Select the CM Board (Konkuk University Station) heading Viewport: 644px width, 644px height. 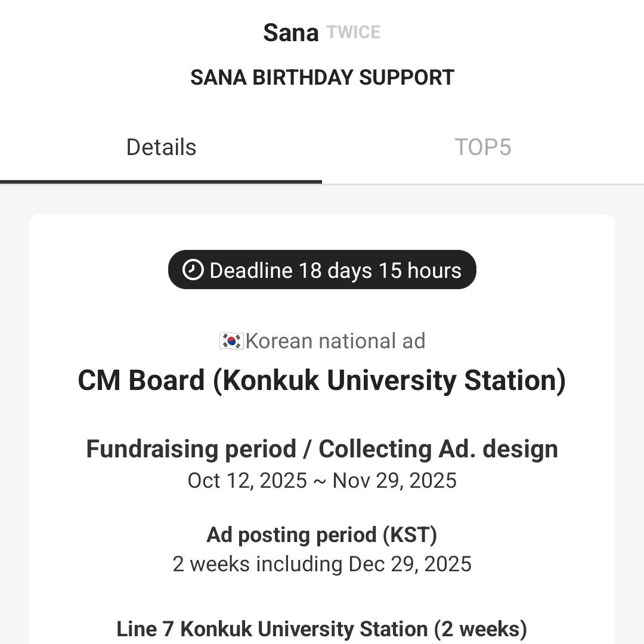[322, 380]
